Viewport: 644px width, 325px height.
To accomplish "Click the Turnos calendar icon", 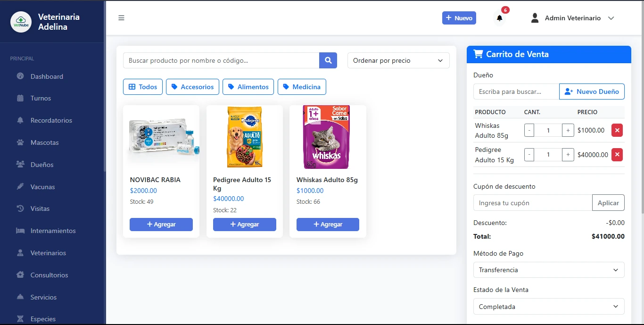I will tap(20, 98).
